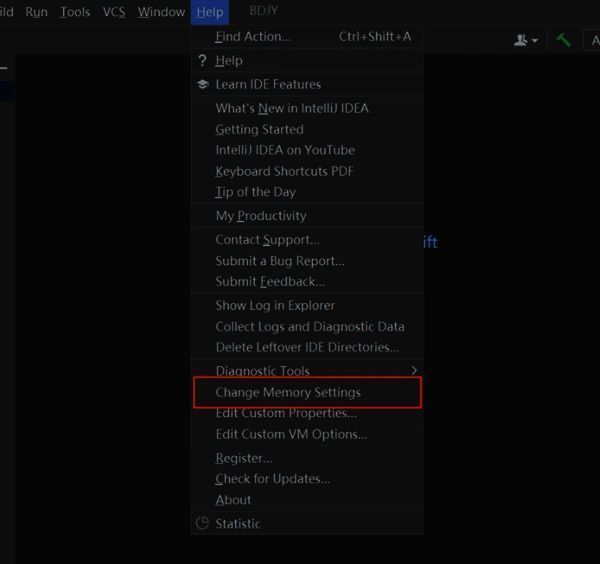Open the About entry
Image resolution: width=600 pixels, height=564 pixels.
tap(307, 500)
